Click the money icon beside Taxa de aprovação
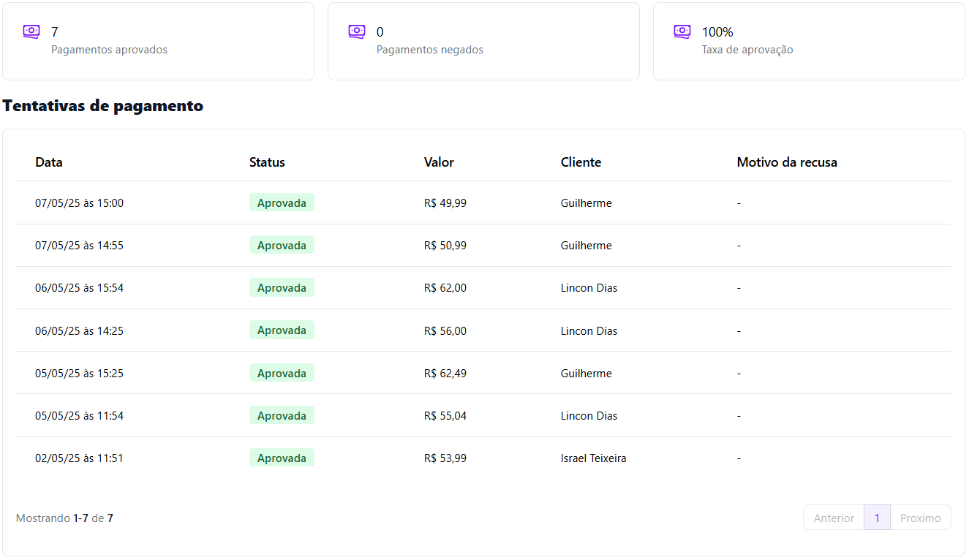 click(682, 31)
